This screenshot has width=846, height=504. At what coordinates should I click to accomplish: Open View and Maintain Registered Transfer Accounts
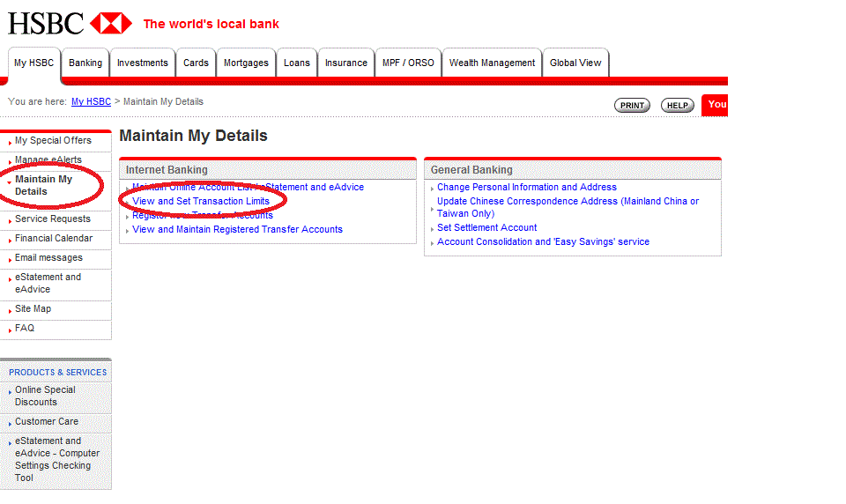(x=237, y=229)
